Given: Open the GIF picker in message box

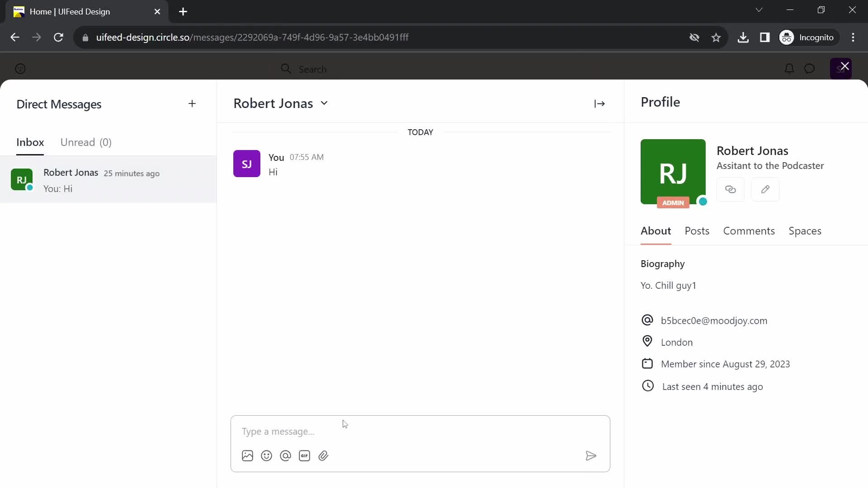Looking at the screenshot, I should (305, 456).
